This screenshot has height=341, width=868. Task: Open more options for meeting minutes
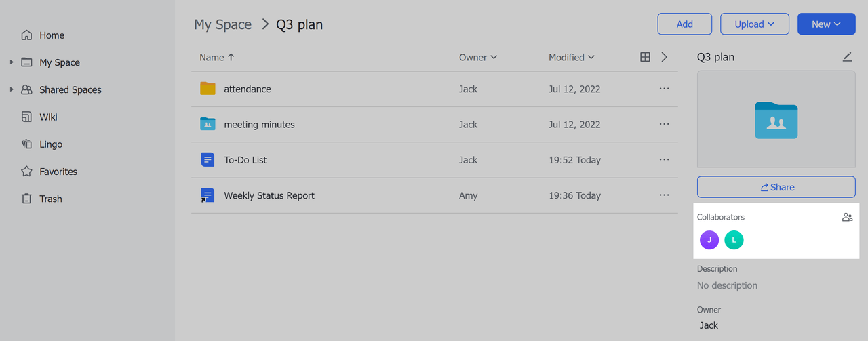[x=664, y=125]
